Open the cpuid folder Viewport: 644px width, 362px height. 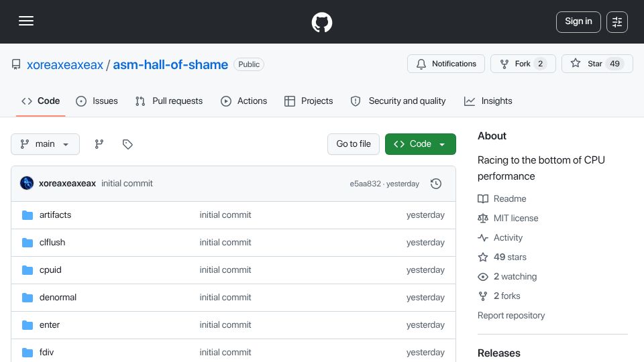pos(50,269)
